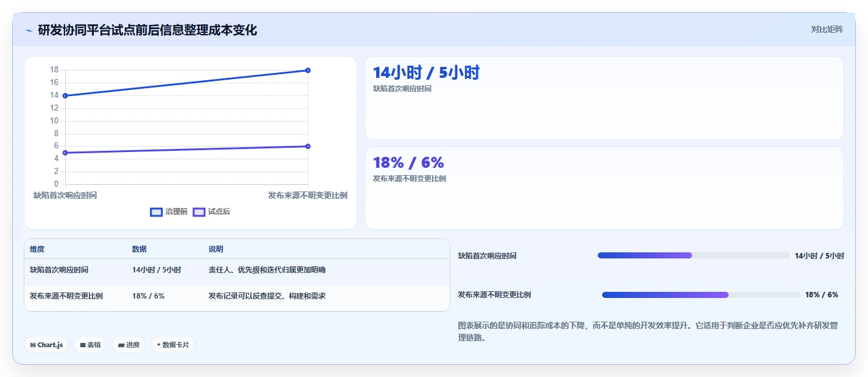The image size is (868, 377).
Task: Click table cell 缺陷首次响应时间
Action: click(x=59, y=269)
